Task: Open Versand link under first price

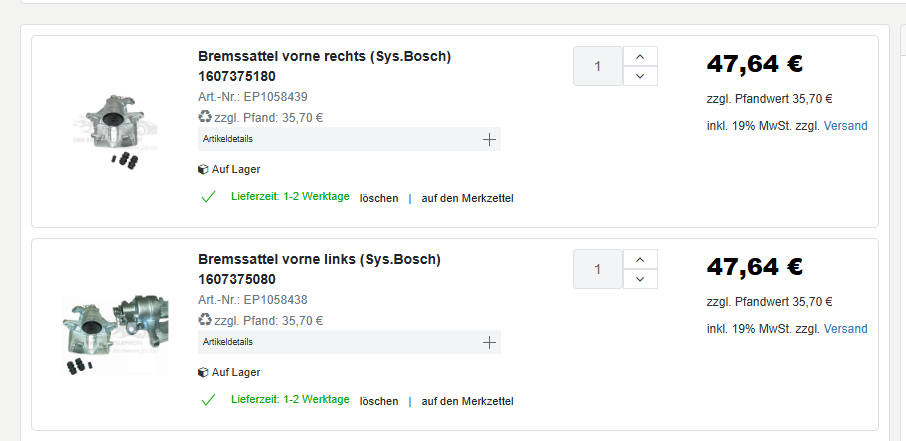Action: coord(845,126)
